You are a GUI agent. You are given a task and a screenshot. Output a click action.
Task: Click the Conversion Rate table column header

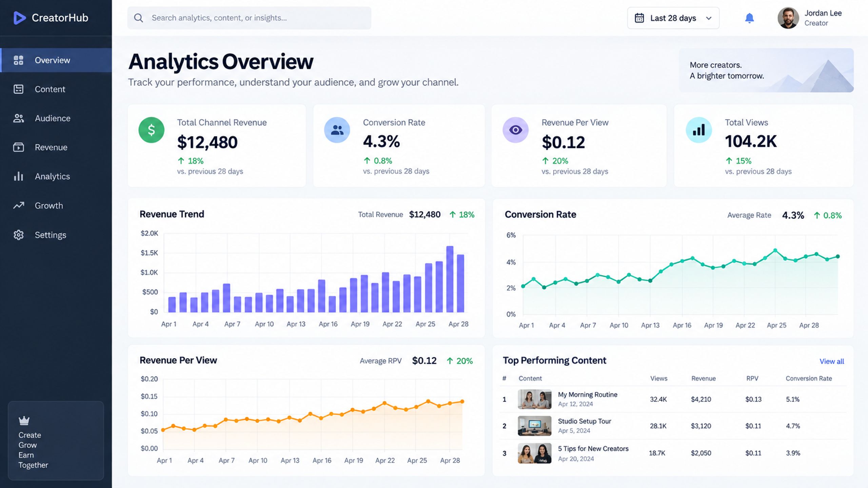(809, 379)
